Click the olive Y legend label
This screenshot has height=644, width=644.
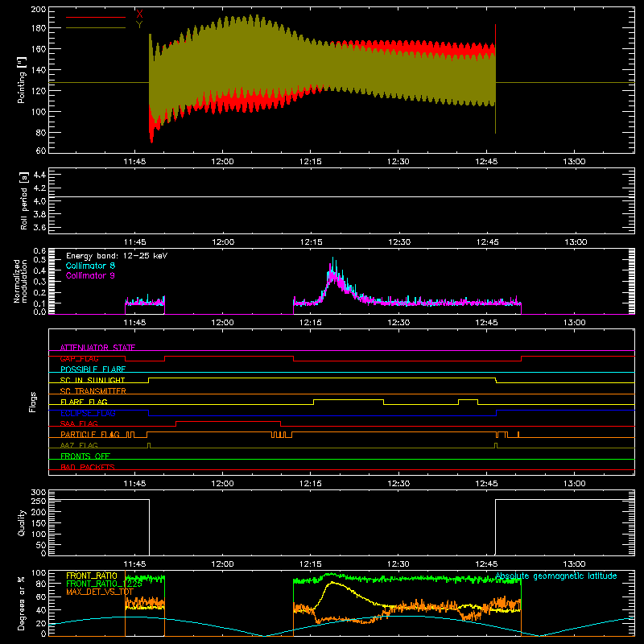139,25
